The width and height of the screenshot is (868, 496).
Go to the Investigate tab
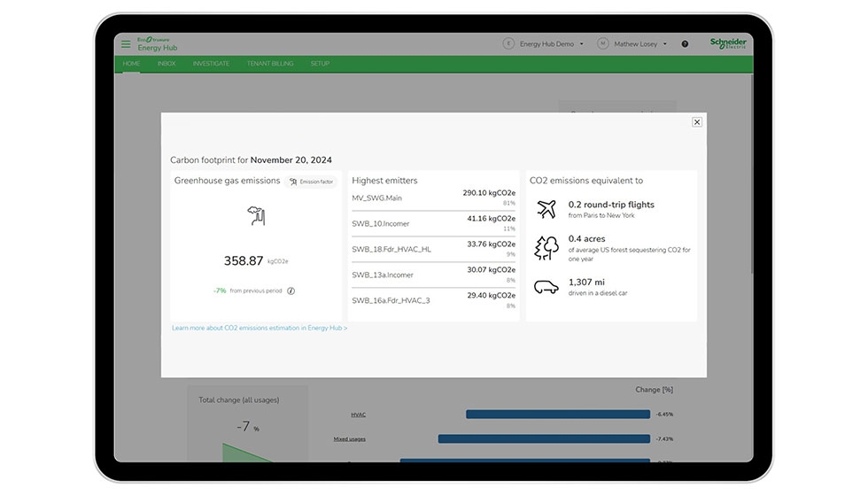tap(211, 64)
